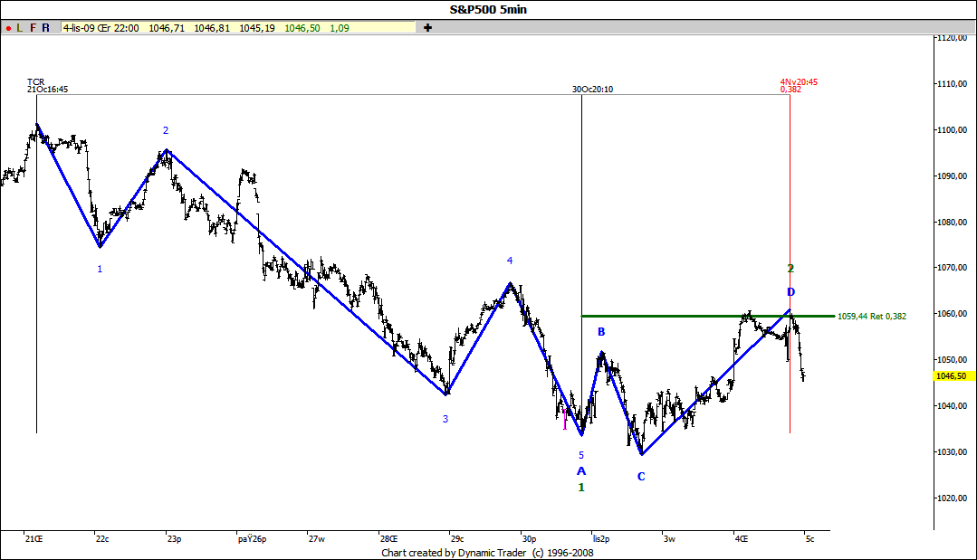This screenshot has width=977, height=560.
Task: Click the 4-lis-09 date and time readout
Action: [101, 28]
